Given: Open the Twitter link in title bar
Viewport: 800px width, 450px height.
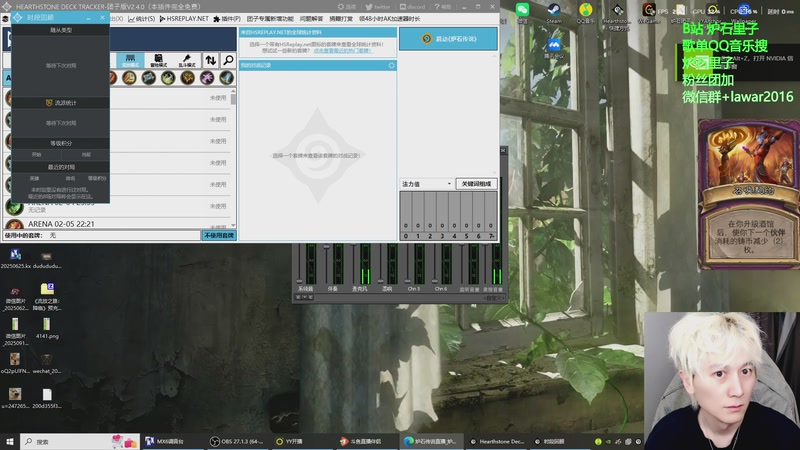Looking at the screenshot, I should [x=378, y=7].
